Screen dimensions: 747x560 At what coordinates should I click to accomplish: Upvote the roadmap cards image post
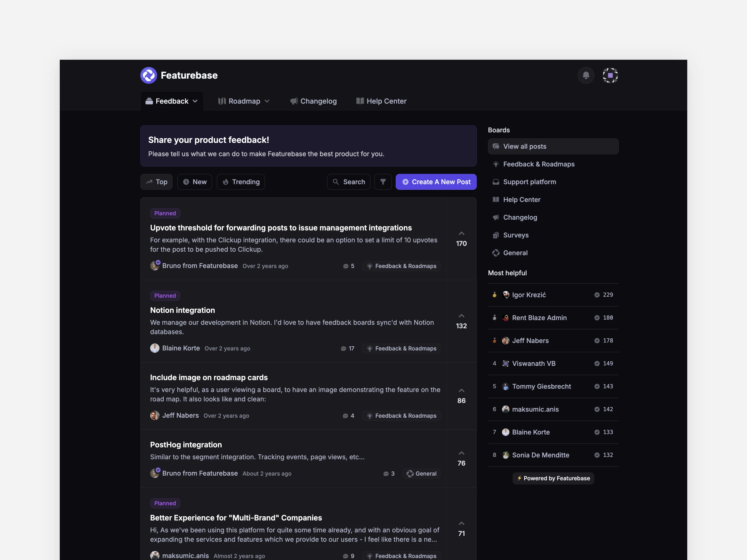pos(461,391)
